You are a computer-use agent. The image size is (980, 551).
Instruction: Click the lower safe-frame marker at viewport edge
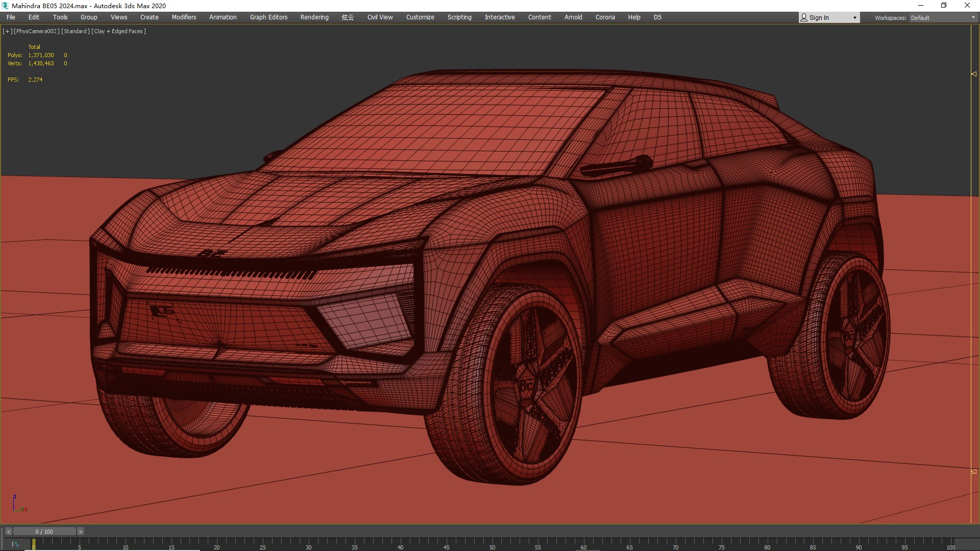click(x=973, y=471)
